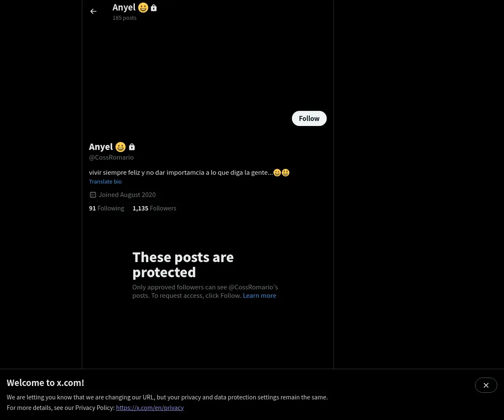Click the grinning emoji in the top header
This screenshot has width=504, height=420.
click(x=143, y=8)
